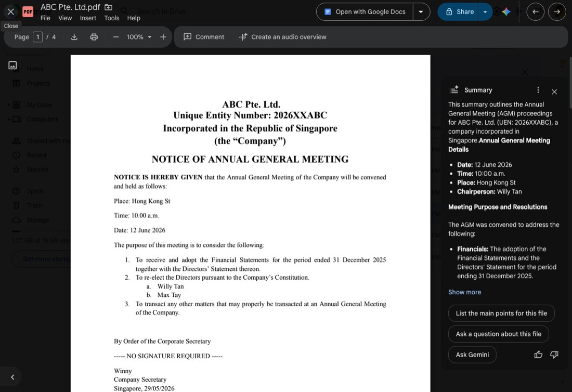572x392 pixels.
Task: Click the Ask Gemini button
Action: [x=472, y=355]
